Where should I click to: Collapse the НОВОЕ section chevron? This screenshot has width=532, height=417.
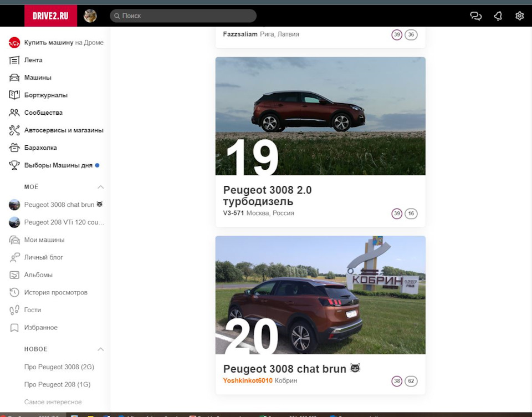coord(101,349)
